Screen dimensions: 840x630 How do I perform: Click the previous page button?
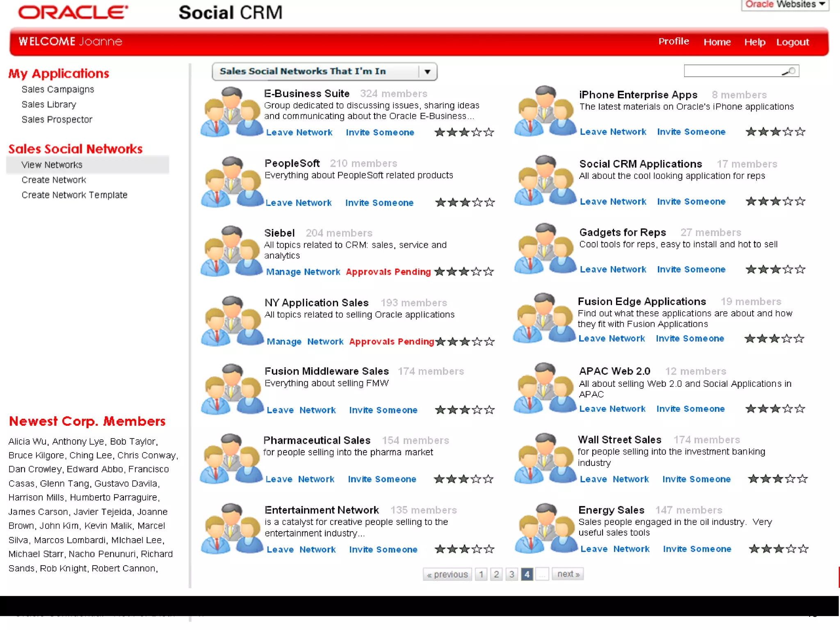(x=447, y=574)
